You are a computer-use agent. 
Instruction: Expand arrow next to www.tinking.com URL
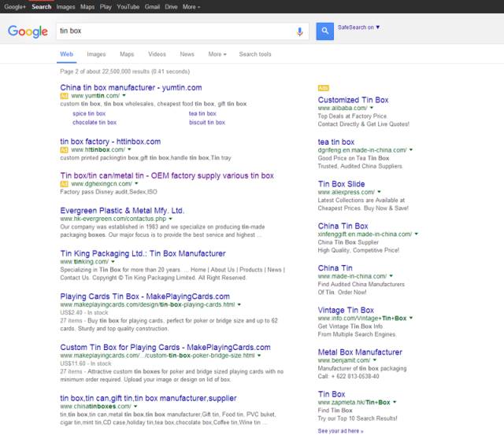(113, 262)
